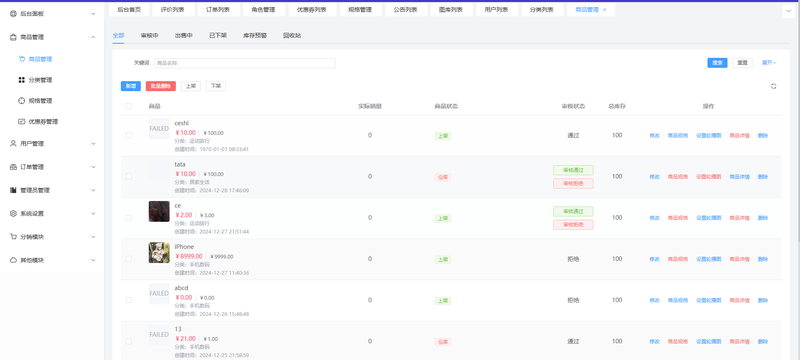
Task: Click 设置轮播图 link in the abcd row
Action: pos(709,300)
